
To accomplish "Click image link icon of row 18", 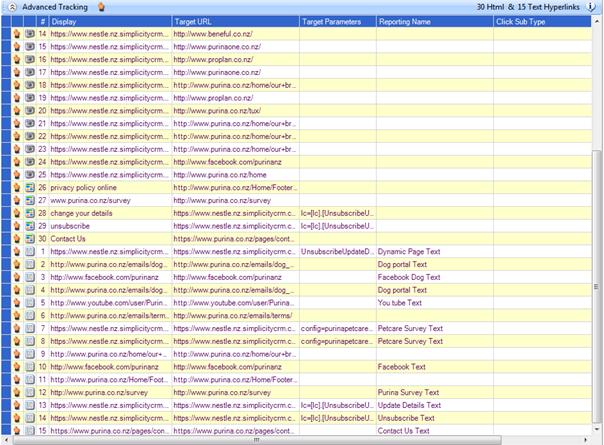I will 30,85.
